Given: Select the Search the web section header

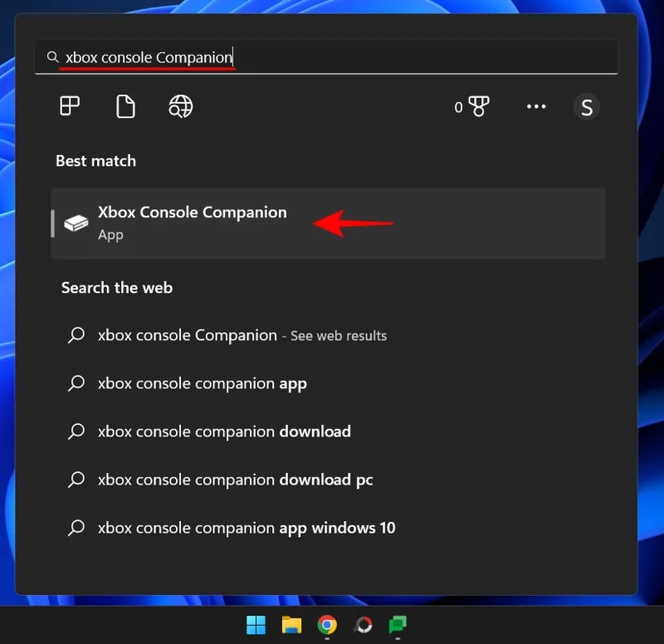Looking at the screenshot, I should [116, 287].
